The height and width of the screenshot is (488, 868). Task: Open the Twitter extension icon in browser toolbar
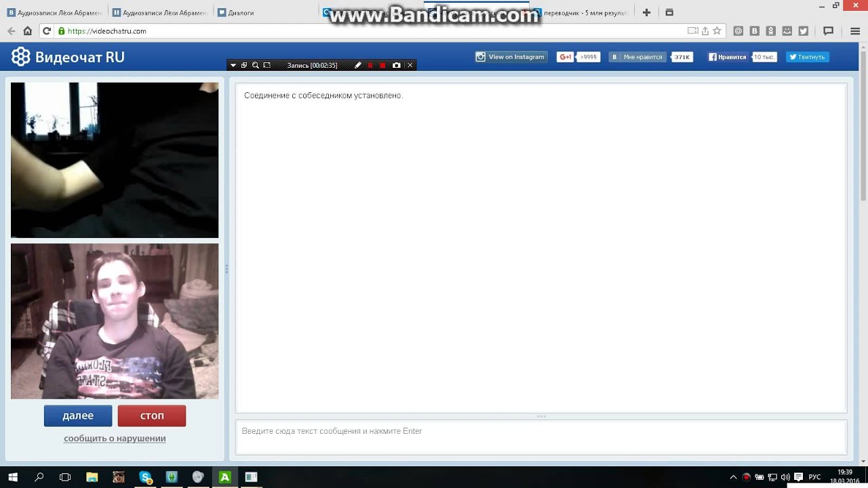tap(804, 31)
